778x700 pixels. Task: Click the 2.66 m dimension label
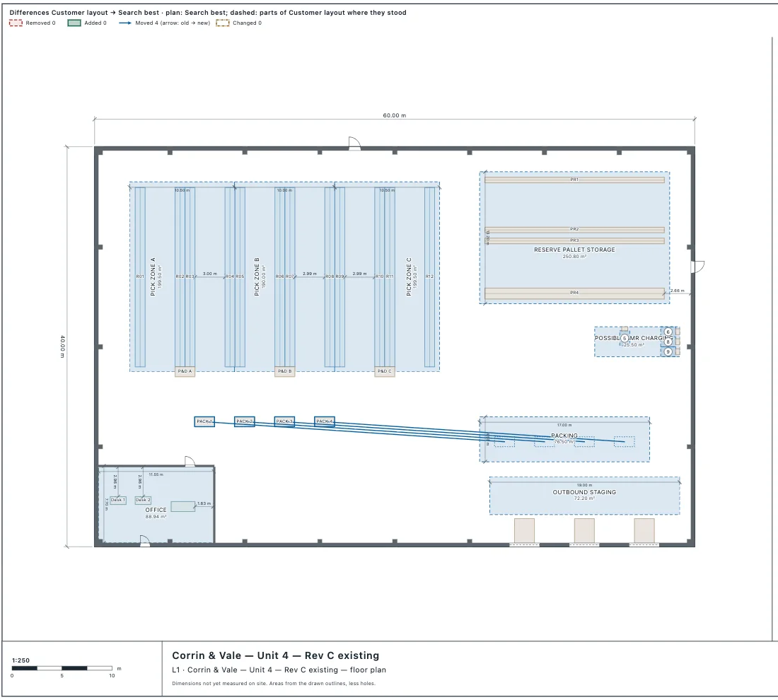(678, 291)
